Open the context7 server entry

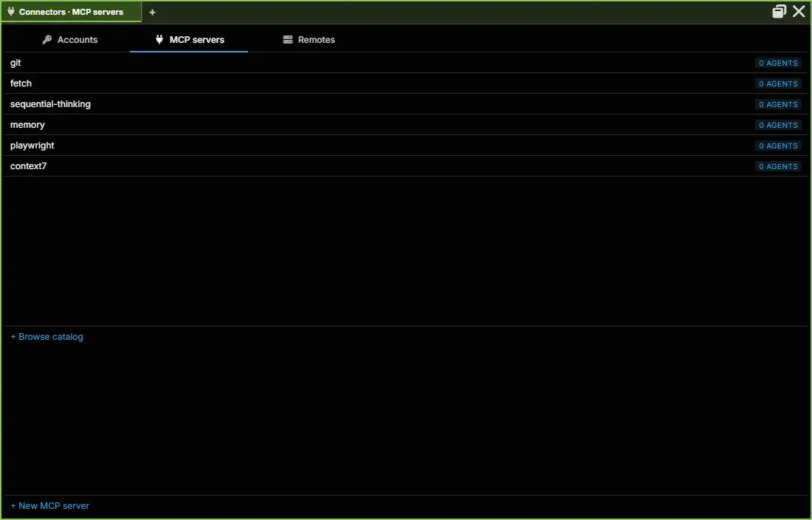coord(406,166)
